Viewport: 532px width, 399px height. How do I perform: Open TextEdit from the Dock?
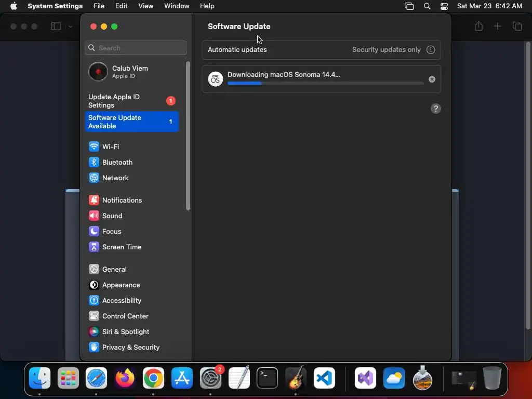239,378
